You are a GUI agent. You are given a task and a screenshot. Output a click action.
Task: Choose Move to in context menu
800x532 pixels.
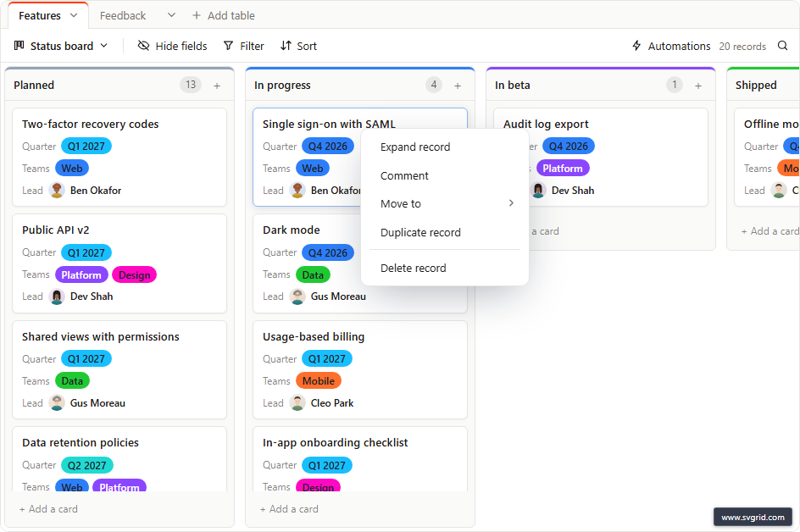click(444, 203)
